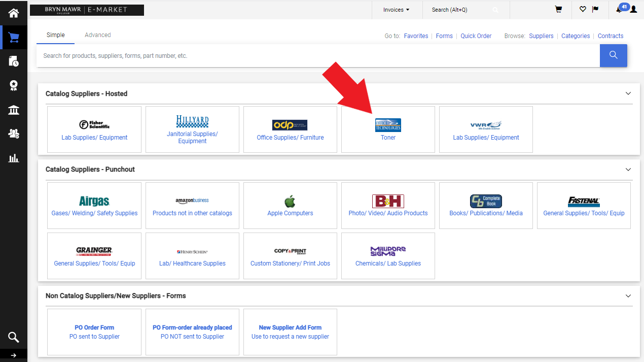Open Fisher Scientific Lab Supplies catalog
The height and width of the screenshot is (362, 644).
click(94, 129)
